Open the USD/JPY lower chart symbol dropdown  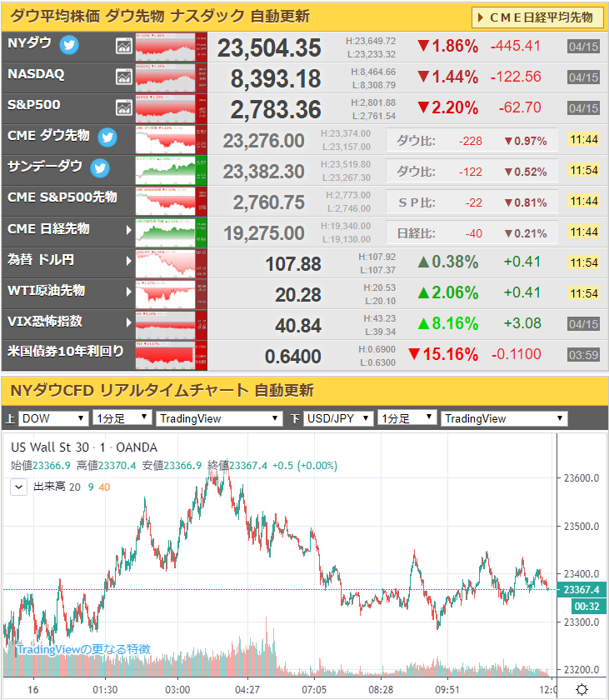pyautogui.click(x=338, y=418)
